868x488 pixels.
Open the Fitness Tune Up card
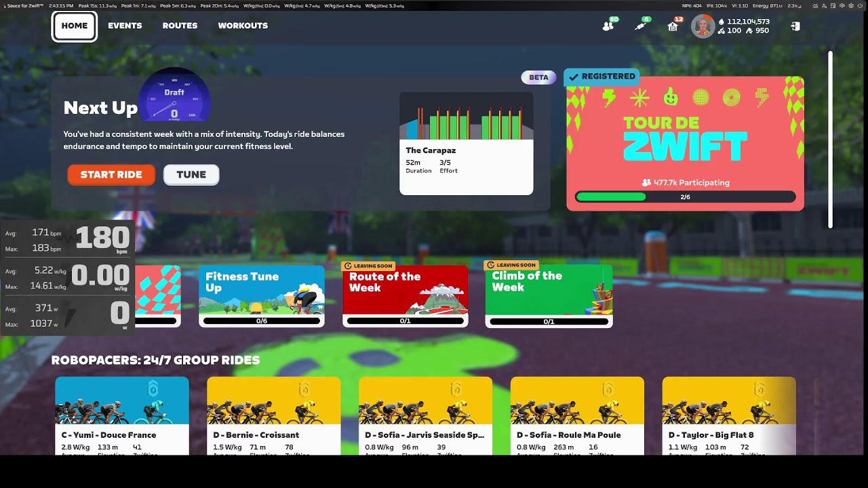(262, 296)
